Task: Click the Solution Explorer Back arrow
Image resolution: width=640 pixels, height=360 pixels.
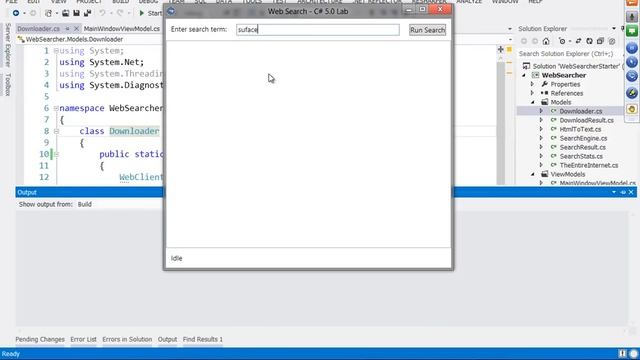Action: click(x=524, y=41)
